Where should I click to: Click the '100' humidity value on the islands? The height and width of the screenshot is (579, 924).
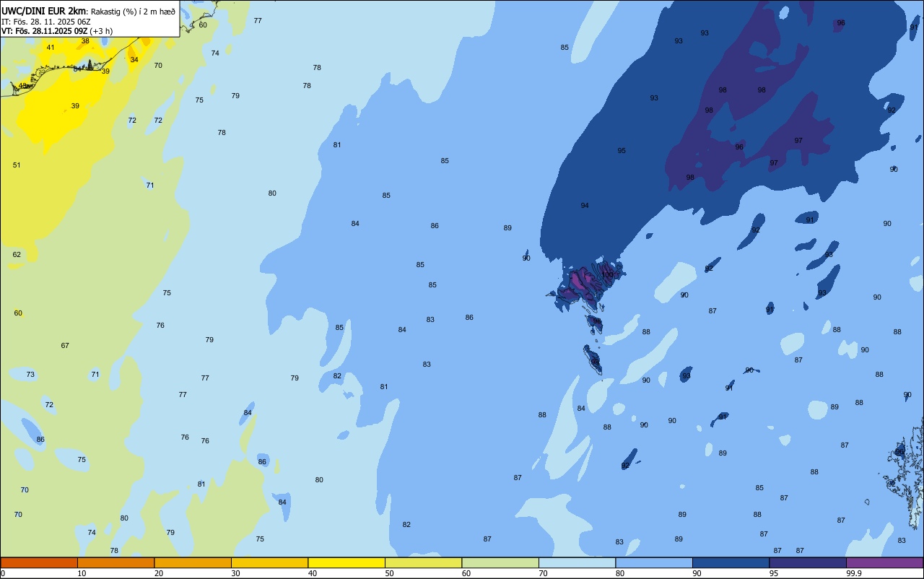pos(607,274)
